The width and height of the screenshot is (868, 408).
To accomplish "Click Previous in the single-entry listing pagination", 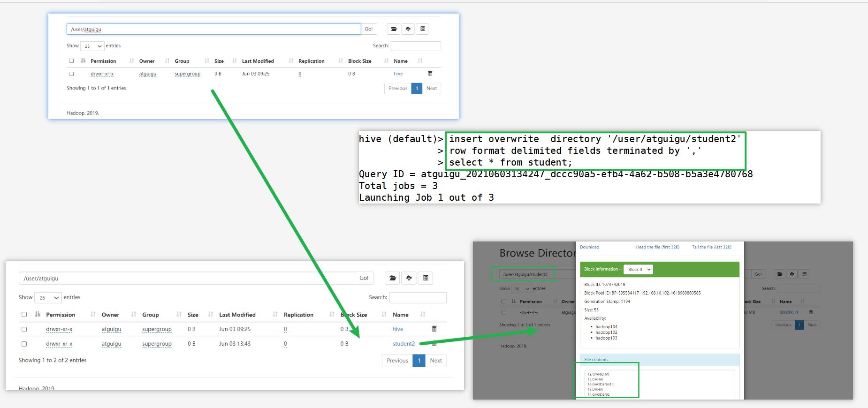I will tap(398, 88).
